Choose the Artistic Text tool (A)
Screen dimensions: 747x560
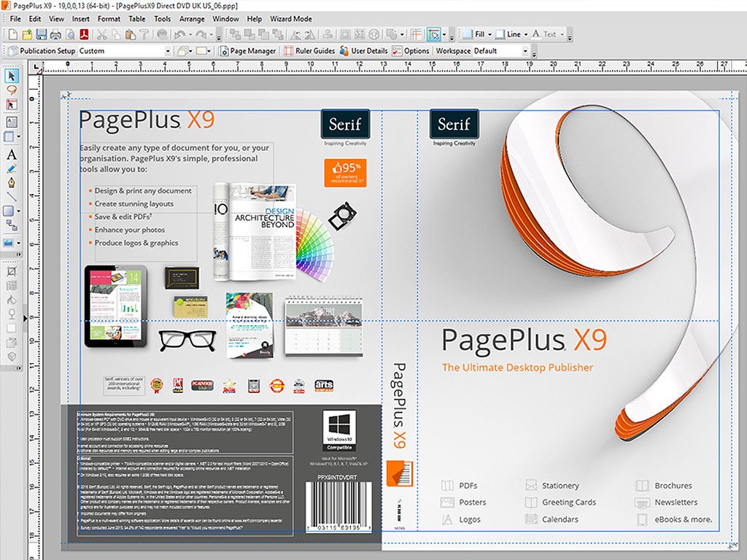pos(12,155)
